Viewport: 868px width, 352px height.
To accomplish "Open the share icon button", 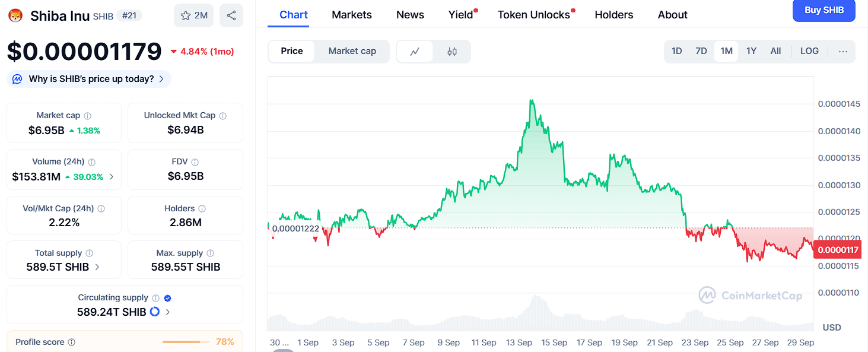I will tap(231, 15).
